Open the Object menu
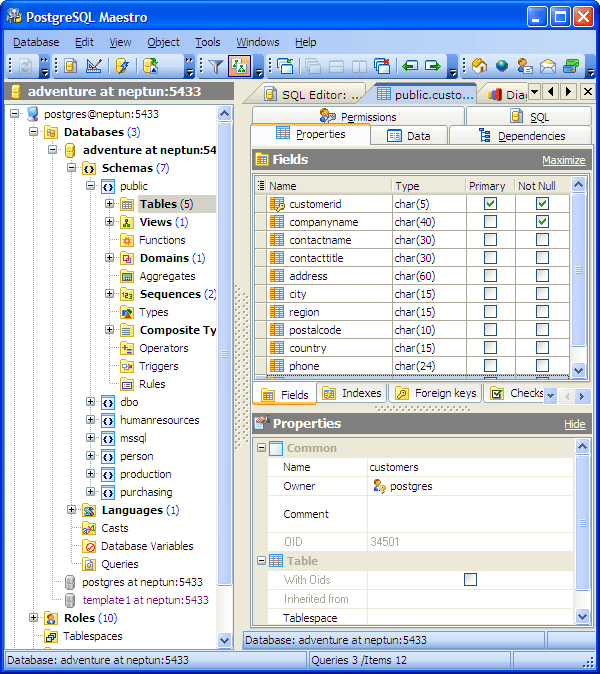600x674 pixels. coord(163,42)
